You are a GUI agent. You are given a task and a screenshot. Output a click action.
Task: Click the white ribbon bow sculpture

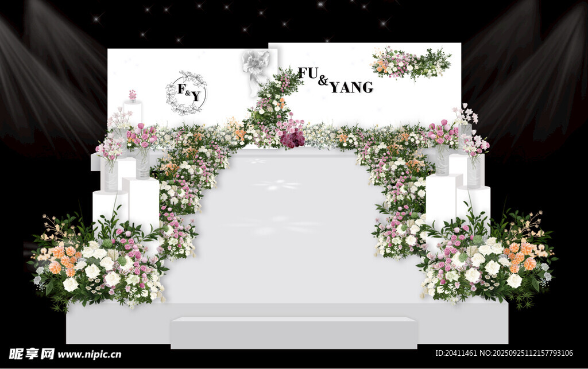coord(255,69)
